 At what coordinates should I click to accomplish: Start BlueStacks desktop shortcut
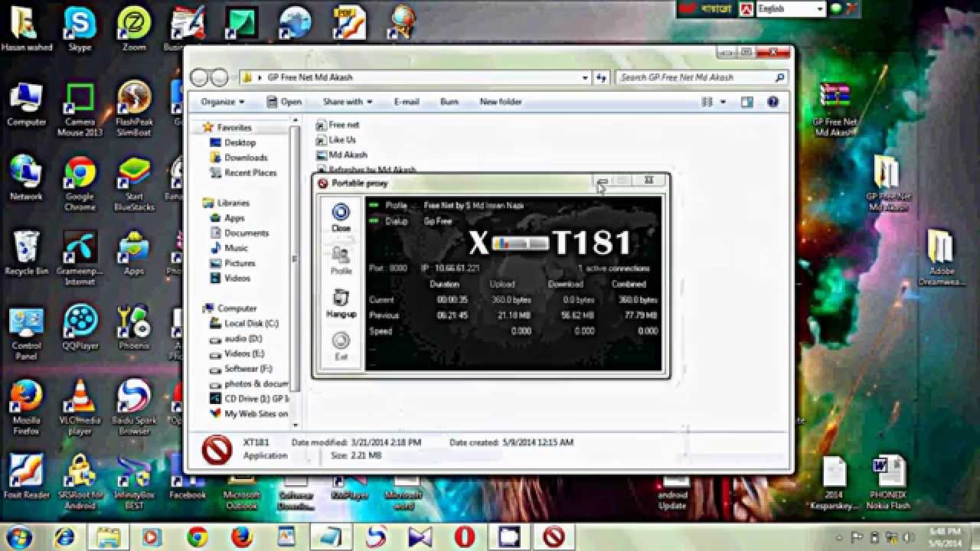tap(134, 184)
